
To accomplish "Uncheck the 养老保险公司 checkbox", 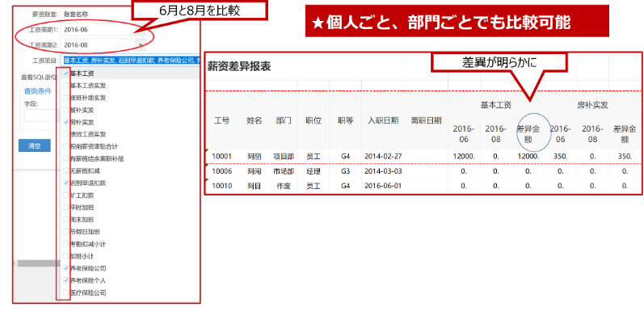I will click(x=65, y=268).
